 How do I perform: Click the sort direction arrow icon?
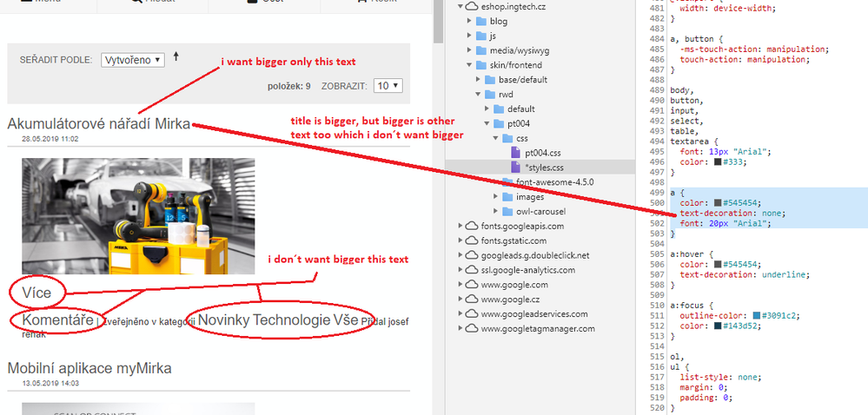click(176, 57)
